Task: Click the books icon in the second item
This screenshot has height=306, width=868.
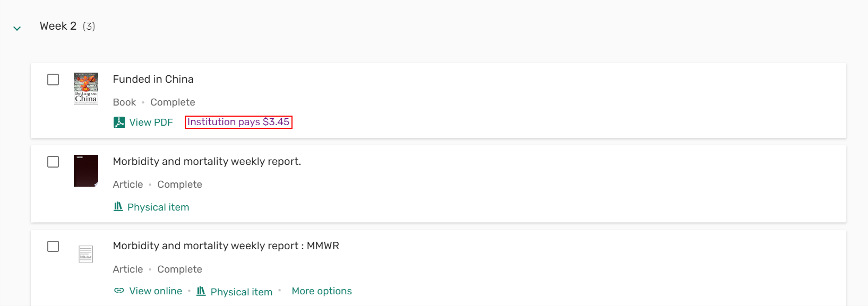Action: coord(118,206)
